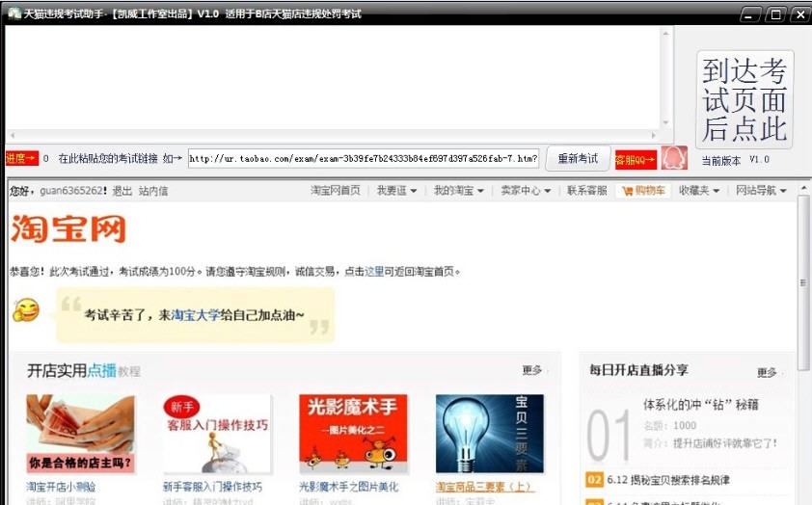Minimize the window
The height and width of the screenshot is (505, 812).
point(749,14)
